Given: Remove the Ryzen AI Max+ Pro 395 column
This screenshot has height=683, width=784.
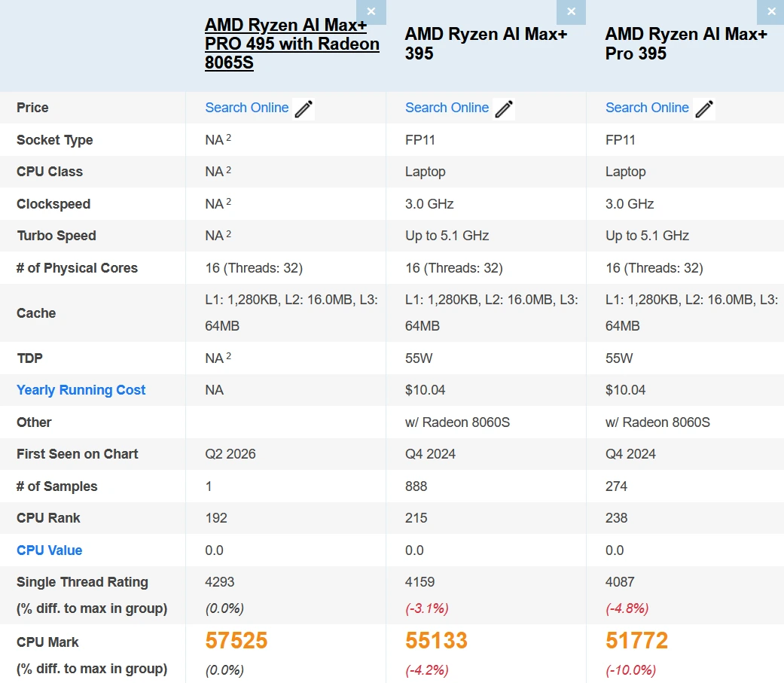Looking at the screenshot, I should 771,11.
